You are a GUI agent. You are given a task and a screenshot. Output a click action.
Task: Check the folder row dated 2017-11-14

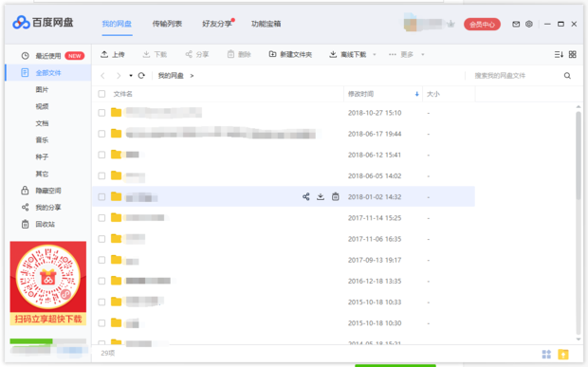101,218
